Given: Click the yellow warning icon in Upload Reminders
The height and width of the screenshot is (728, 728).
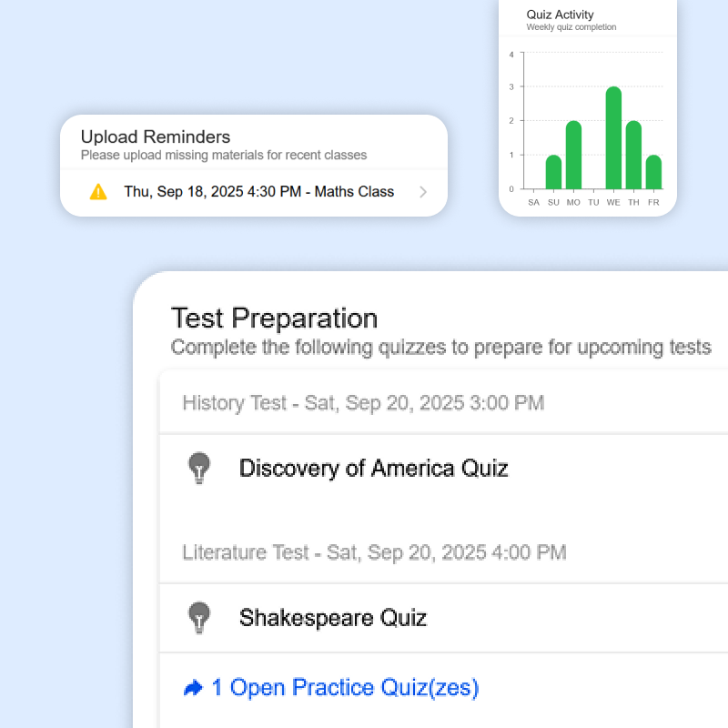Looking at the screenshot, I should pyautogui.click(x=98, y=192).
